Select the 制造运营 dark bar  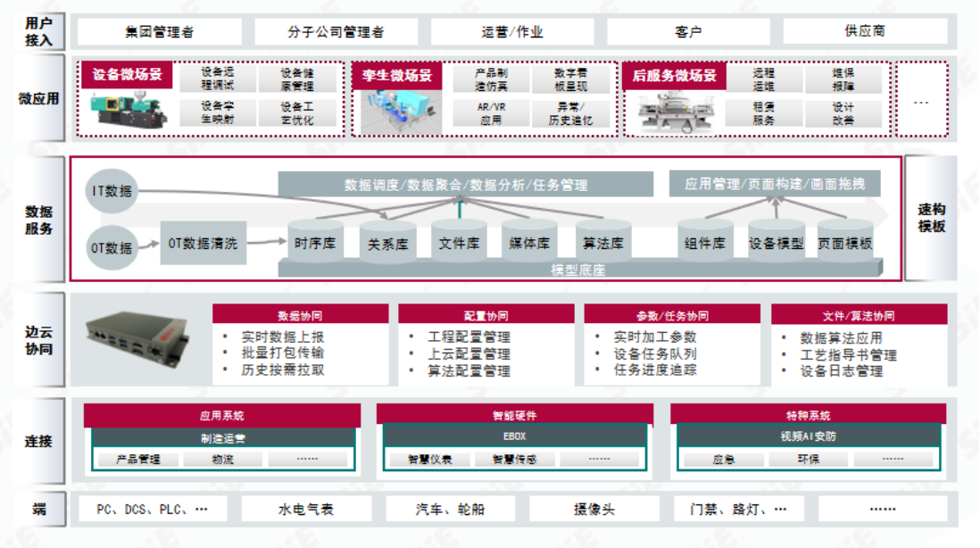[223, 438]
